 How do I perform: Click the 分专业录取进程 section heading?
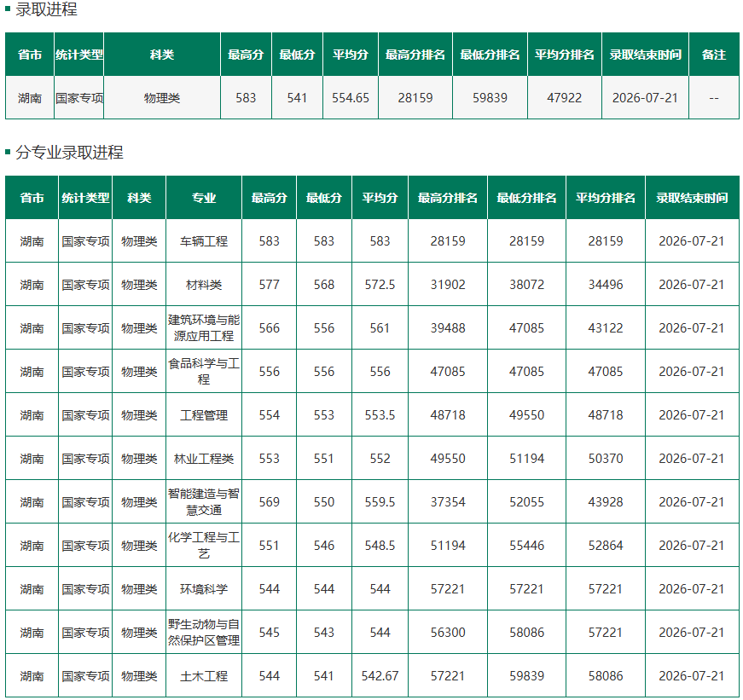[x=69, y=152]
